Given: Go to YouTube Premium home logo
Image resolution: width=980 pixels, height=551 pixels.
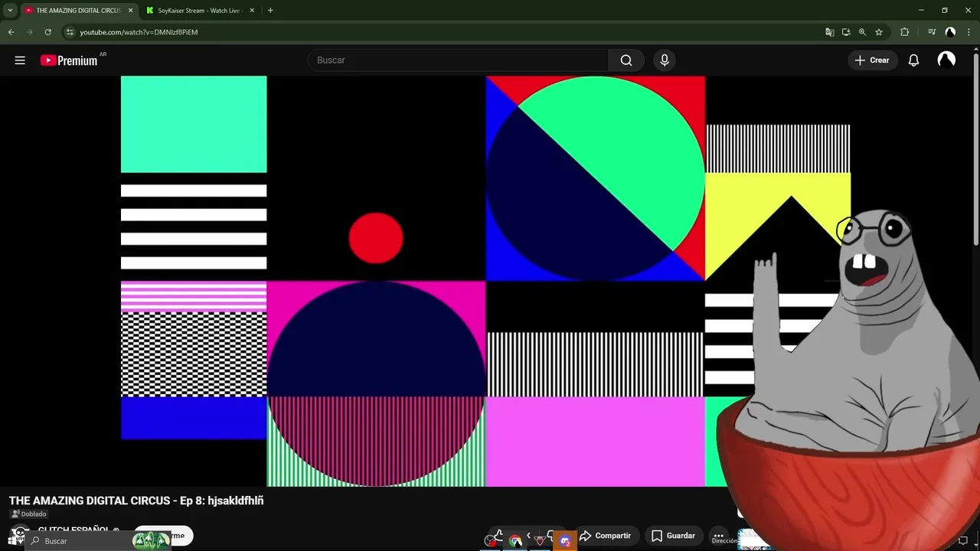Looking at the screenshot, I should pyautogui.click(x=70, y=60).
